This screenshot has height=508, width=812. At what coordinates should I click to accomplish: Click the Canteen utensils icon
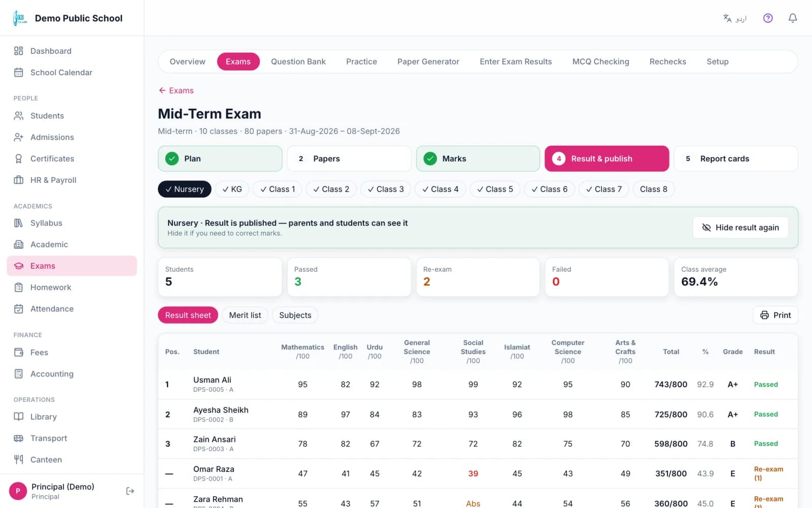click(x=19, y=460)
